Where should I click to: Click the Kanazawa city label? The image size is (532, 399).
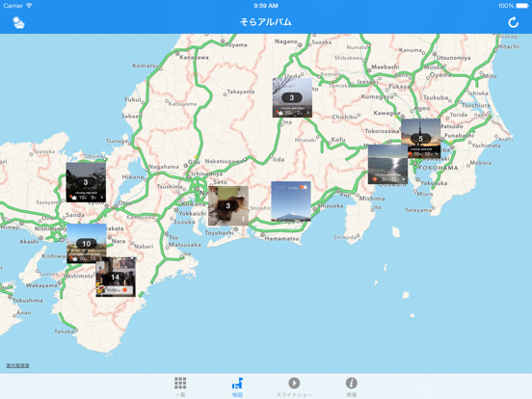pyautogui.click(x=194, y=57)
